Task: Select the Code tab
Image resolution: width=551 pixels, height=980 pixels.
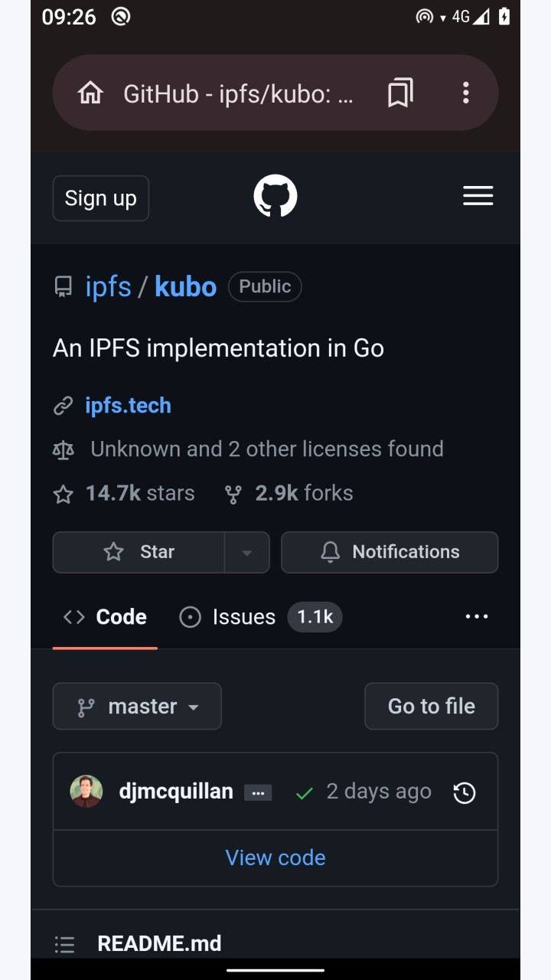Action: point(105,617)
